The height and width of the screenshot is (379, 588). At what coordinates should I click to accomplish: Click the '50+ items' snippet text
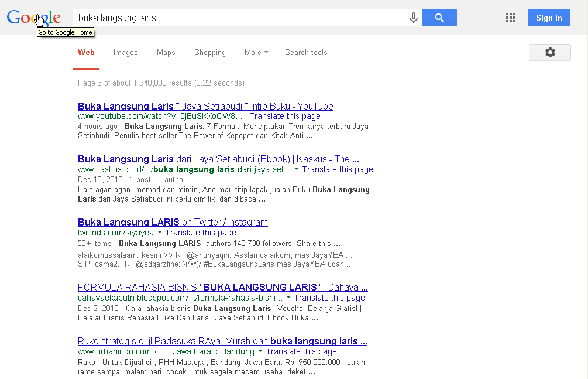click(x=95, y=244)
